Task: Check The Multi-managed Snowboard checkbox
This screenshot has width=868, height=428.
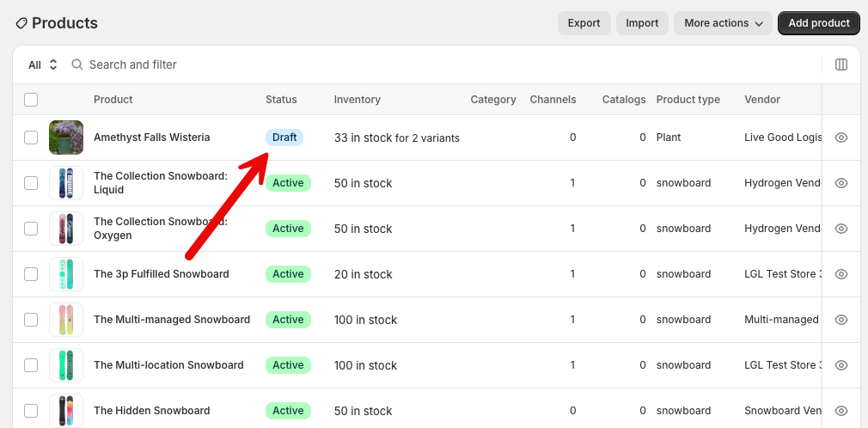Action: (31, 320)
